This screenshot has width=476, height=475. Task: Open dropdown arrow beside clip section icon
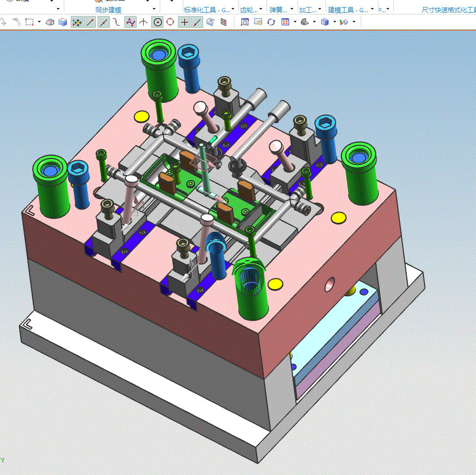354,22
